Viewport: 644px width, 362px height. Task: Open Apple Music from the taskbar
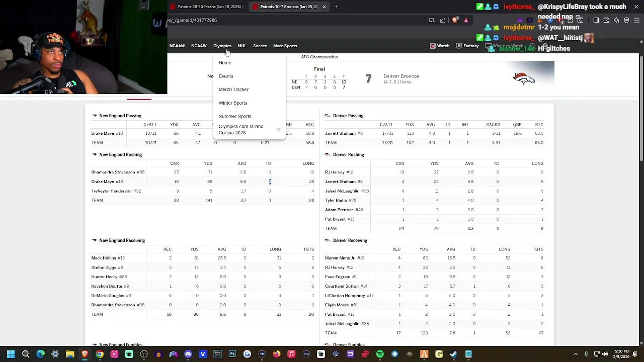tap(291, 354)
